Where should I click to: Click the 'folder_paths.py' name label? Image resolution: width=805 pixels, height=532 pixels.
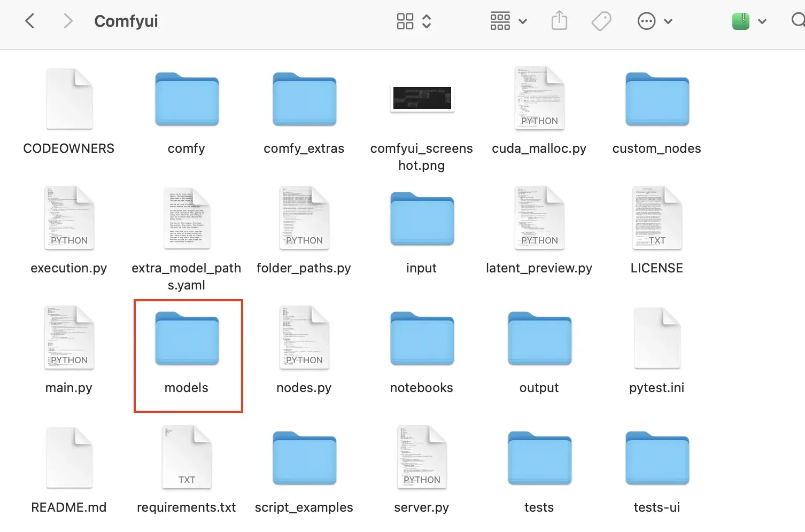[304, 269]
